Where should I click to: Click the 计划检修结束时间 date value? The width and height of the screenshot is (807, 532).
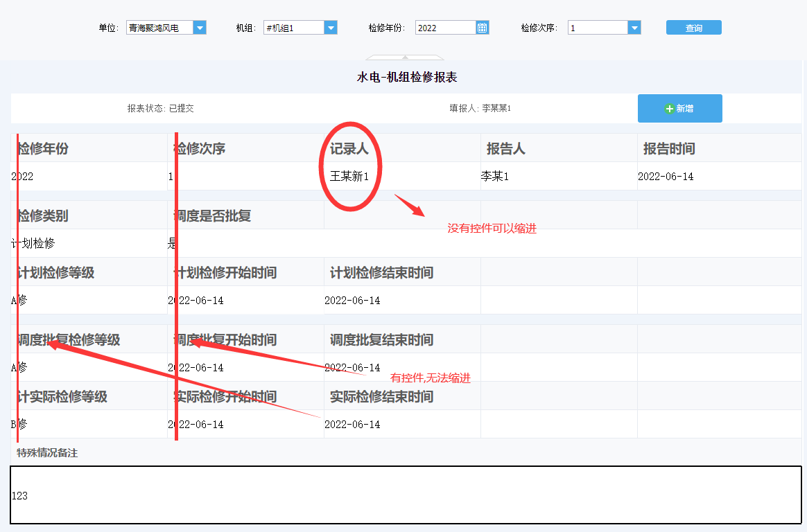click(x=353, y=301)
